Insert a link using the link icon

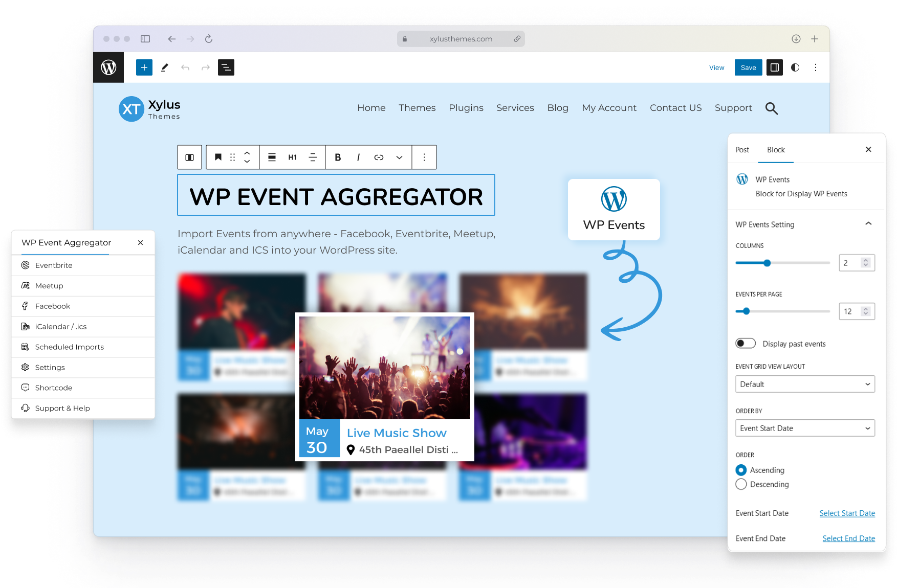pyautogui.click(x=379, y=157)
